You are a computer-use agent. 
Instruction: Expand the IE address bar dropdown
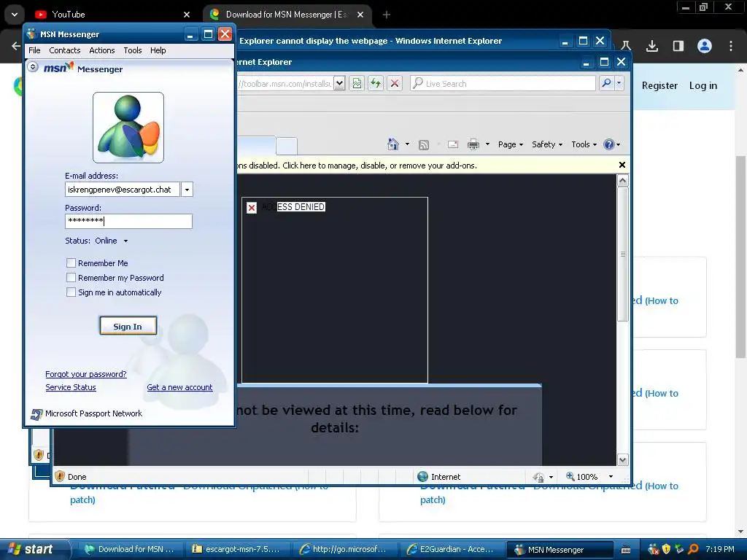pos(339,83)
